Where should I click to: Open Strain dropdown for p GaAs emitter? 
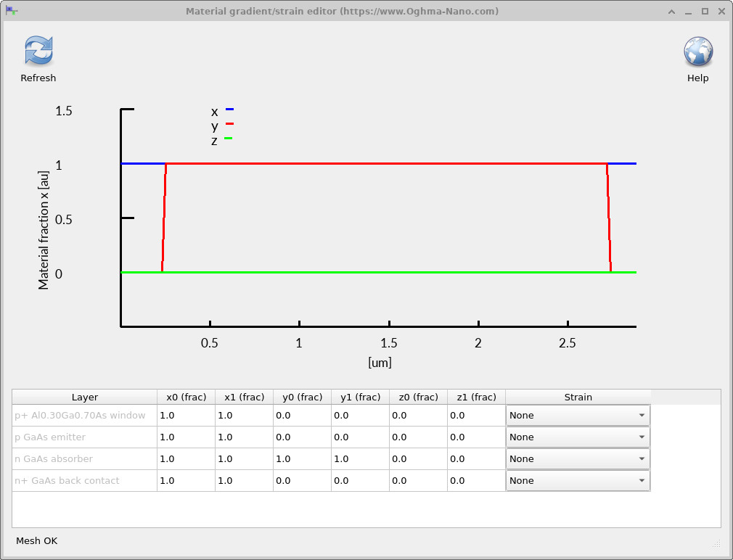(578, 437)
